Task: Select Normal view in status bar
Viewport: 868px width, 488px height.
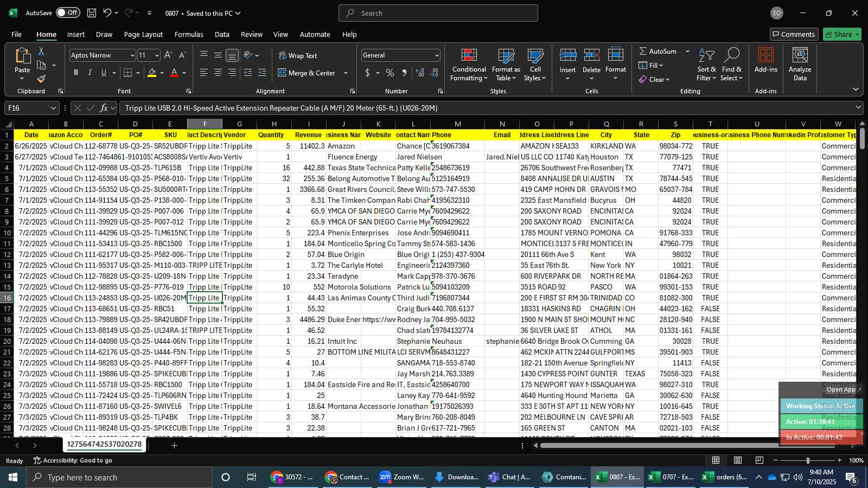Action: (x=716, y=460)
